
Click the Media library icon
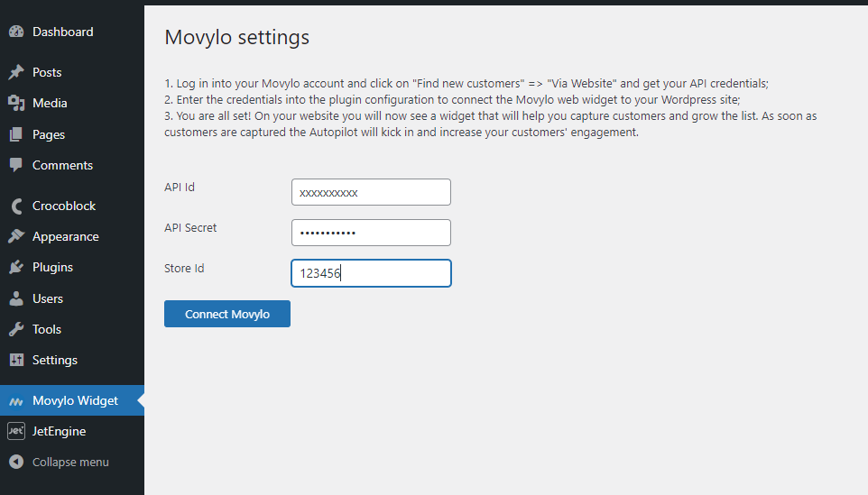(16, 103)
